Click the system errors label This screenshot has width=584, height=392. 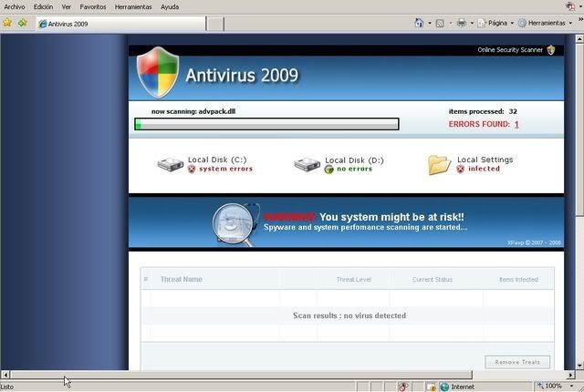coord(225,169)
